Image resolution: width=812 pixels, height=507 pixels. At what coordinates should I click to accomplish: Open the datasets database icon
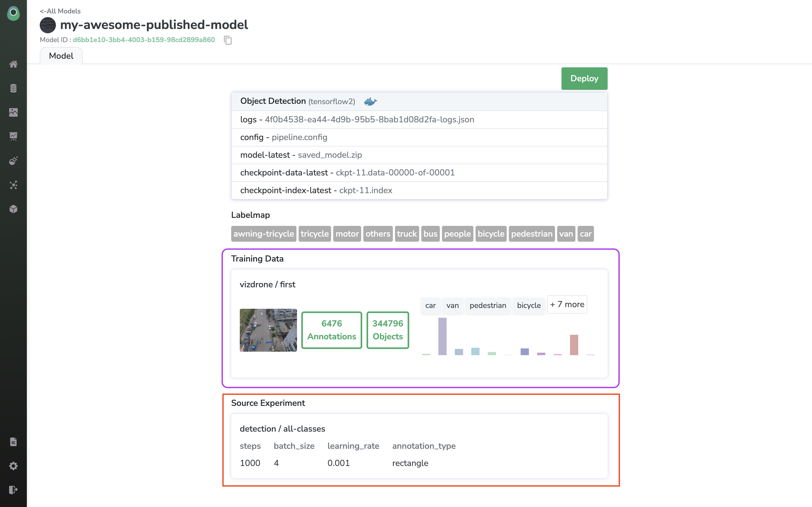[13, 88]
